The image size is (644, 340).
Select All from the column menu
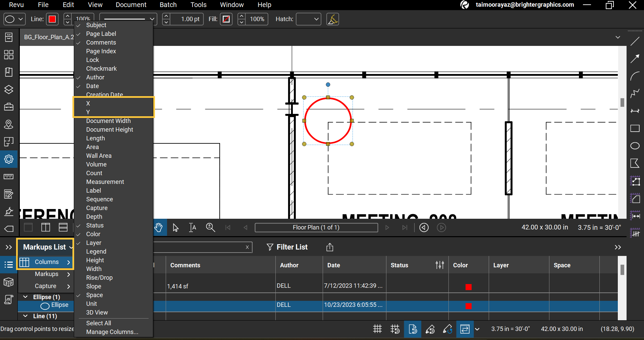click(98, 323)
